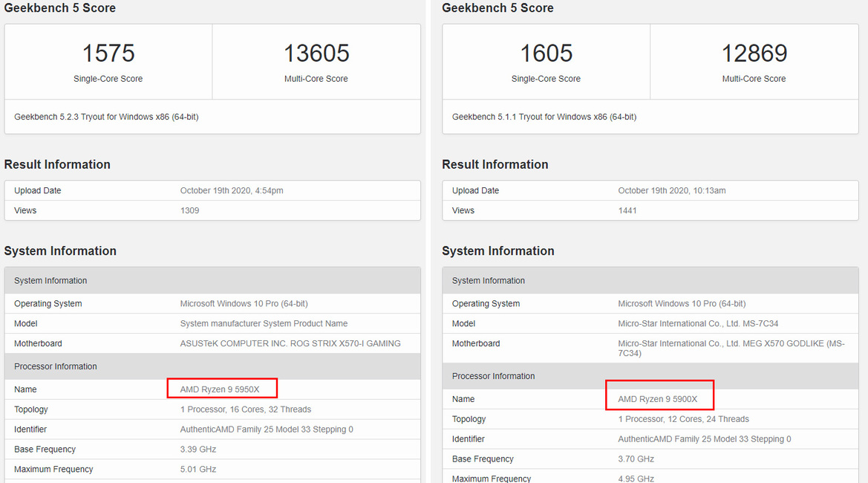This screenshot has height=483, width=868.
Task: Click left panel 'Result Information' heading
Action: [57, 164]
